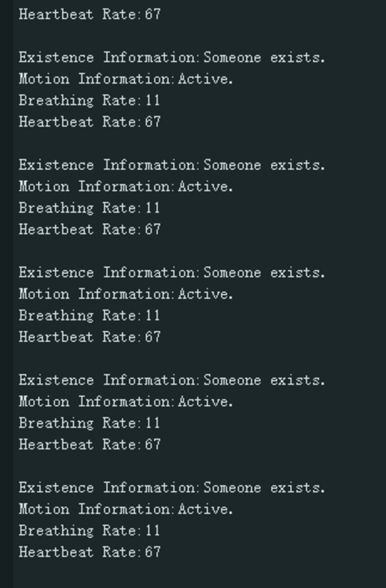The height and width of the screenshot is (588, 386).
Task: Click the last "Existence Information:Someone exists." line
Action: pos(172,488)
